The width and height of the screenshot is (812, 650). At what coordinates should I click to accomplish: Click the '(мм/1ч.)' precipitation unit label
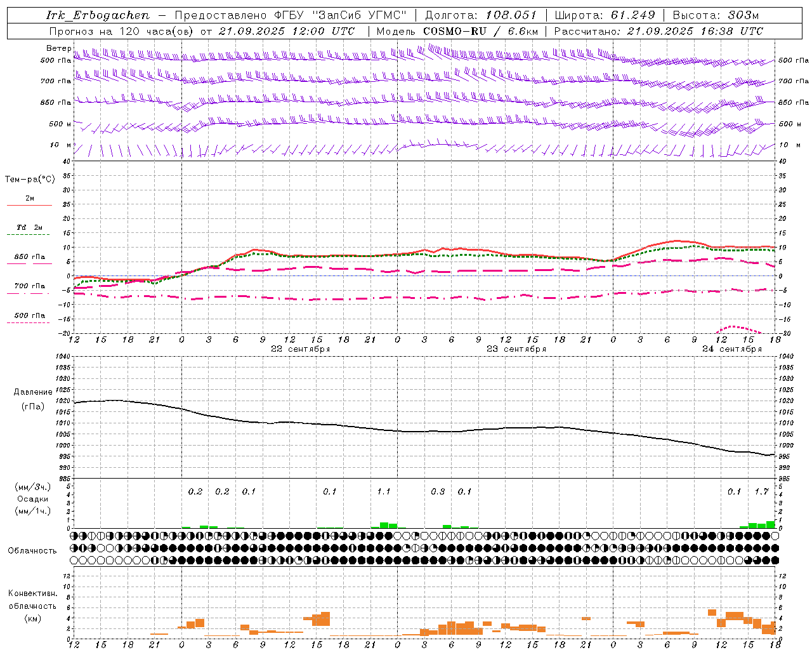click(x=33, y=511)
